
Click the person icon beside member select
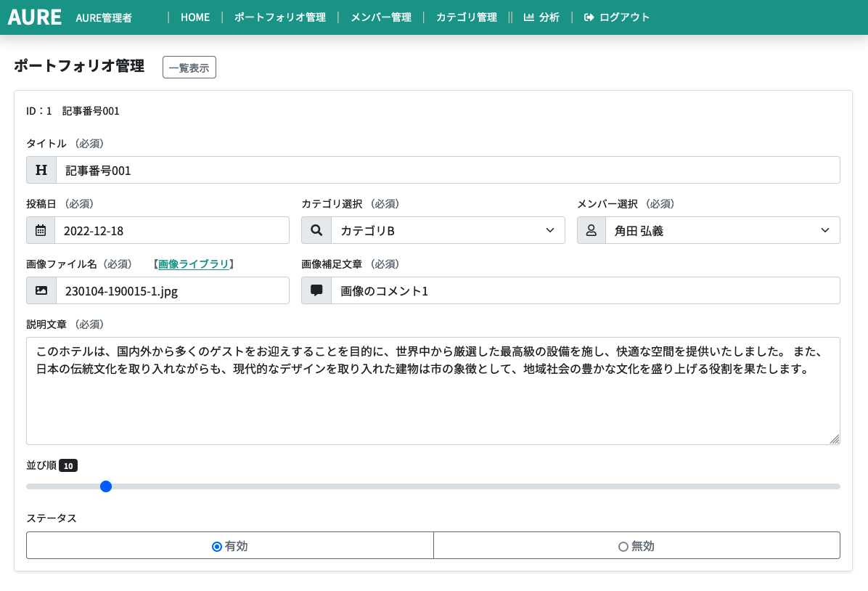pos(591,230)
